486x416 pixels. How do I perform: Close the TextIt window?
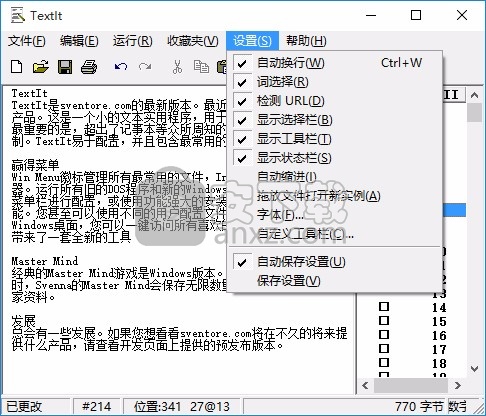pyautogui.click(x=462, y=15)
